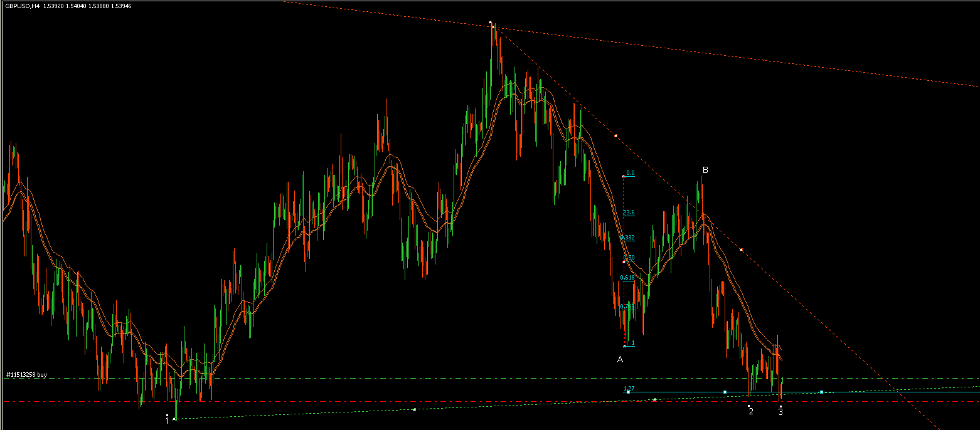
Task: Click the Fibonacci 1.27 extension label
Action: [629, 389]
